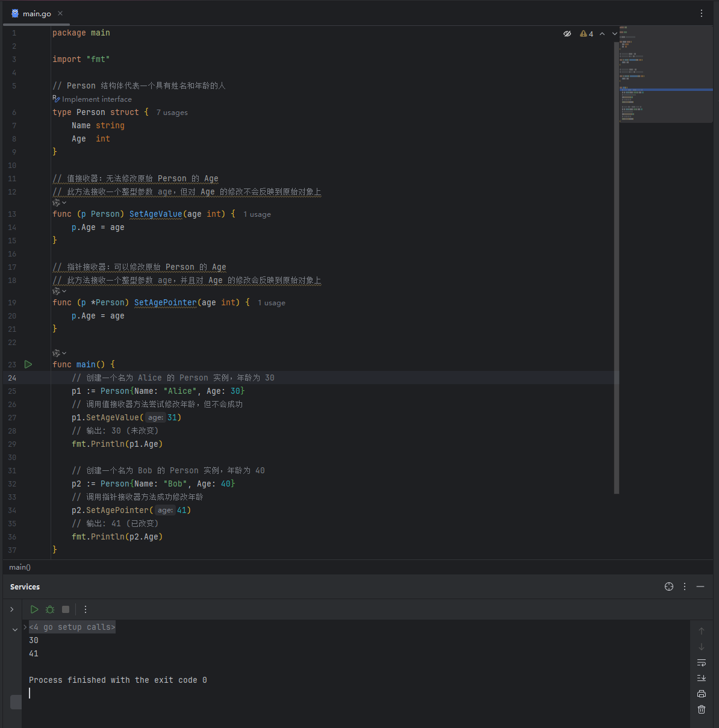This screenshot has width=719, height=728.
Task: Click console Up the stack trace arrow
Action: point(702,631)
